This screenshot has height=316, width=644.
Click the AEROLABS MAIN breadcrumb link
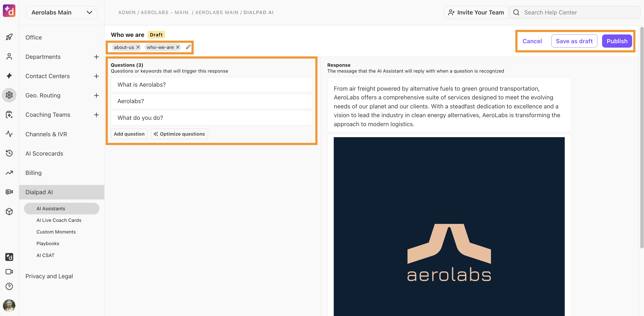(x=217, y=13)
